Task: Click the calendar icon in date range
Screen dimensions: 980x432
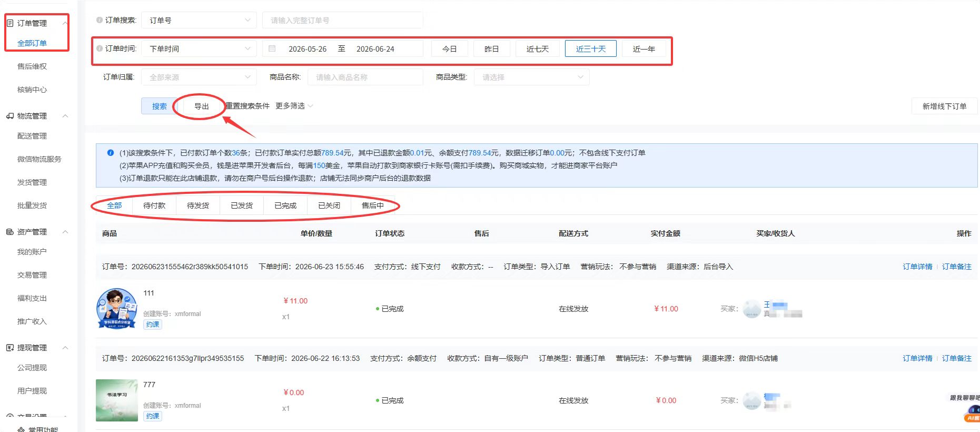Action: (x=272, y=48)
